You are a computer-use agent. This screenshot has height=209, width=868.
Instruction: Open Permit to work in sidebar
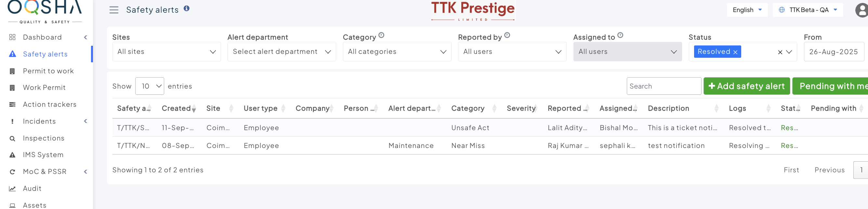[x=48, y=71]
